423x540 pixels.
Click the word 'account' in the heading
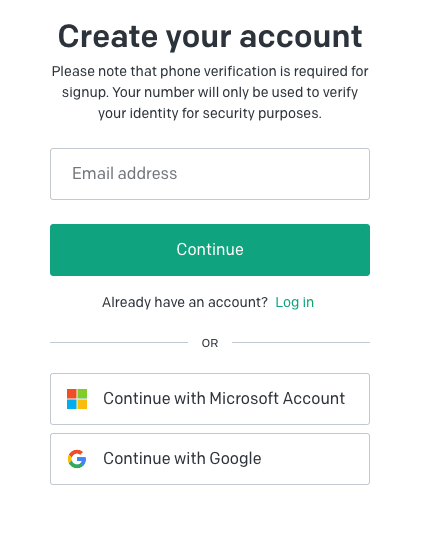click(x=301, y=37)
